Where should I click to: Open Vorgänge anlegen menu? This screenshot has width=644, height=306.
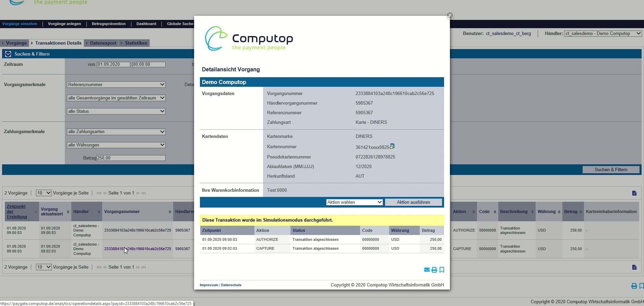(x=64, y=24)
